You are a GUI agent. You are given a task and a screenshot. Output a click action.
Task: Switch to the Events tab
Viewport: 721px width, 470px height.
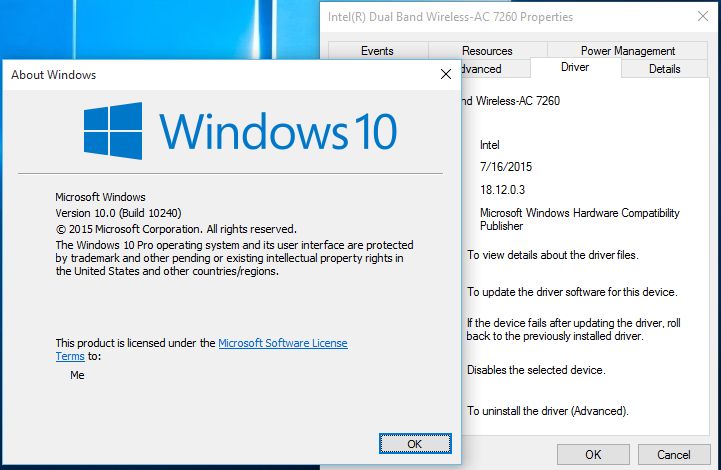[x=378, y=51]
